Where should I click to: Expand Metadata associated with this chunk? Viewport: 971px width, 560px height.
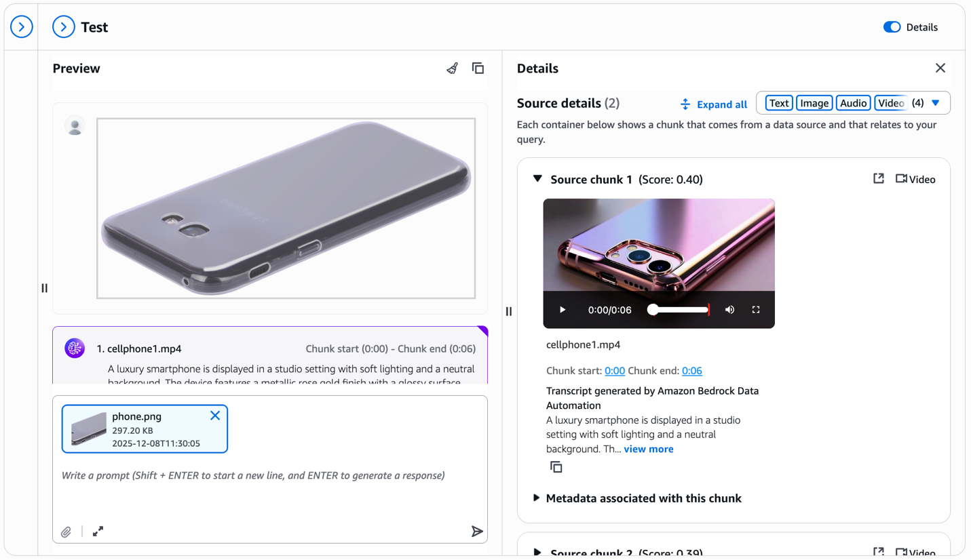tap(537, 498)
